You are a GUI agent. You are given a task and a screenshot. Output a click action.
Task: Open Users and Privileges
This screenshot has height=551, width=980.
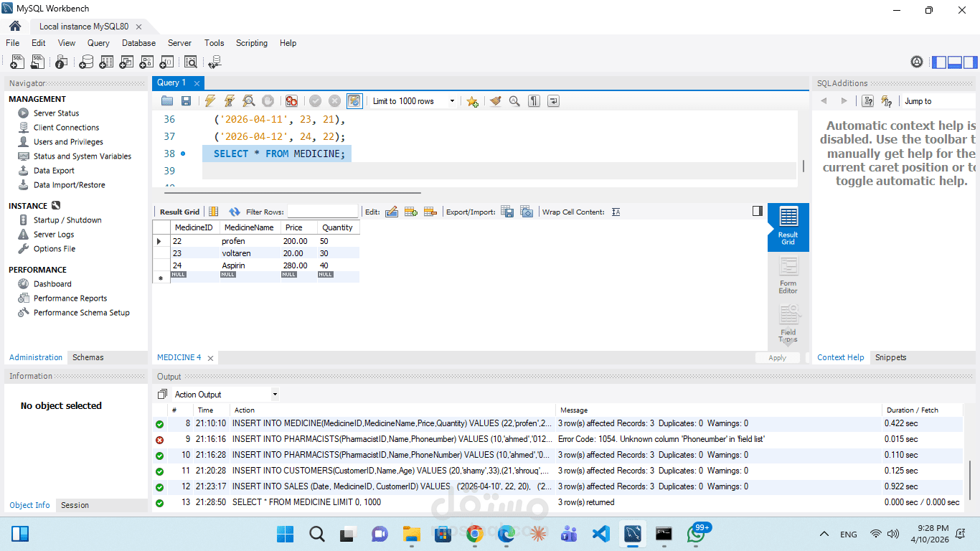click(x=68, y=142)
